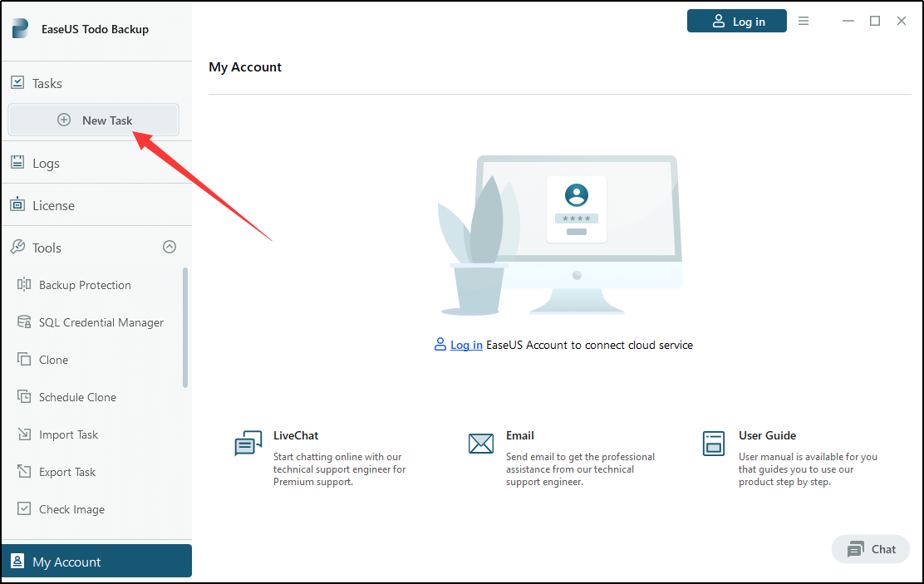Click the Tasks checklist icon
The image size is (924, 584).
coord(17,82)
